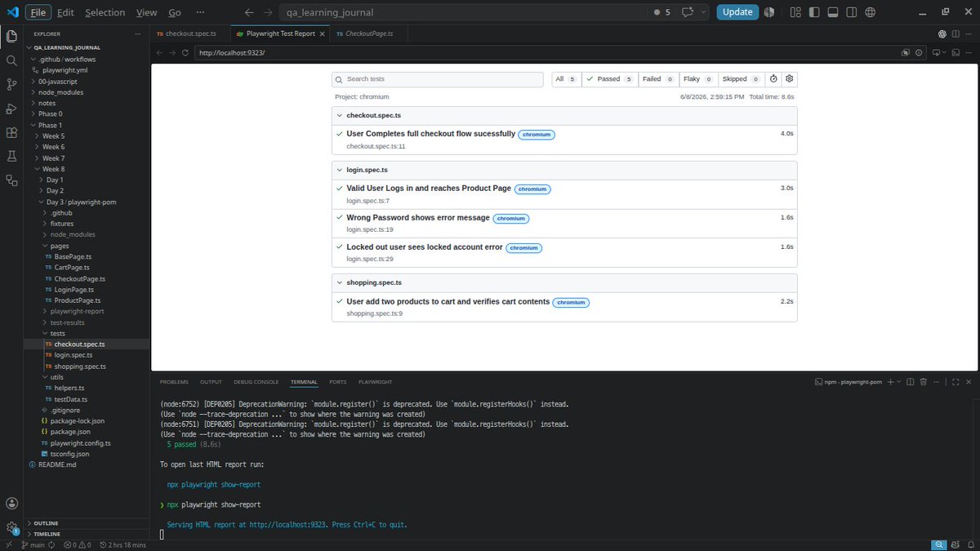This screenshot has width=980, height=551.
Task: Open 'User add two products to cart' test
Action: 448,301
